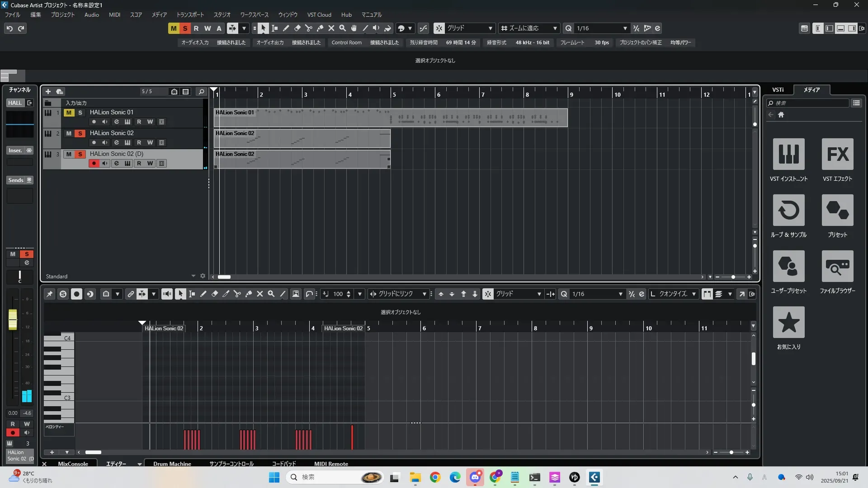Open the トランスポート menu

[x=190, y=15]
